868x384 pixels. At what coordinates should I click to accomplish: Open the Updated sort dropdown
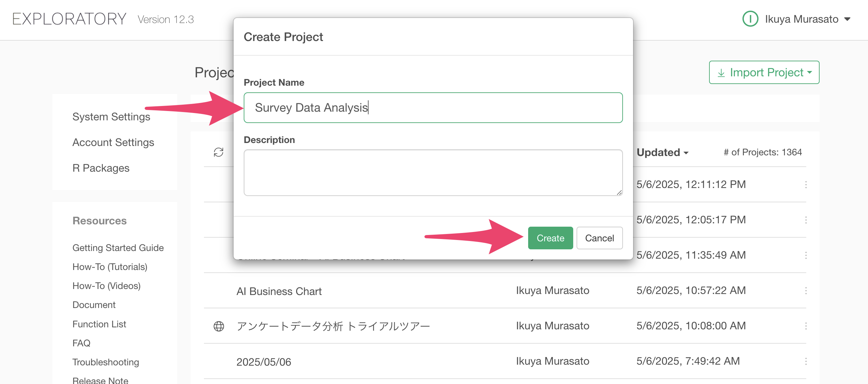[x=662, y=152]
